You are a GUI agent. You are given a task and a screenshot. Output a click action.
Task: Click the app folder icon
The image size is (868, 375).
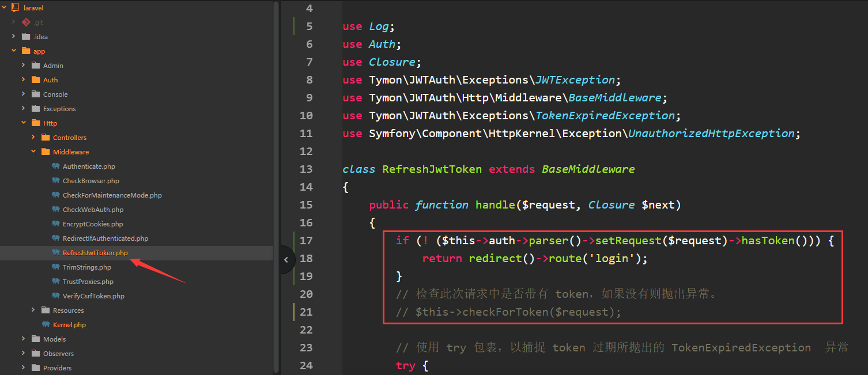click(x=25, y=51)
